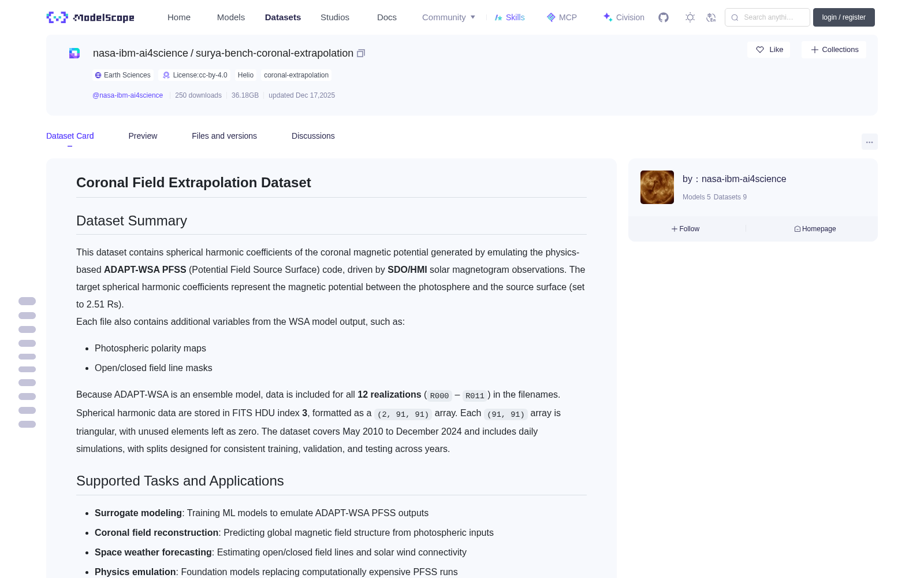Open Civision from the navigation bar
Screen dimensions: 924x578
(x=624, y=17)
